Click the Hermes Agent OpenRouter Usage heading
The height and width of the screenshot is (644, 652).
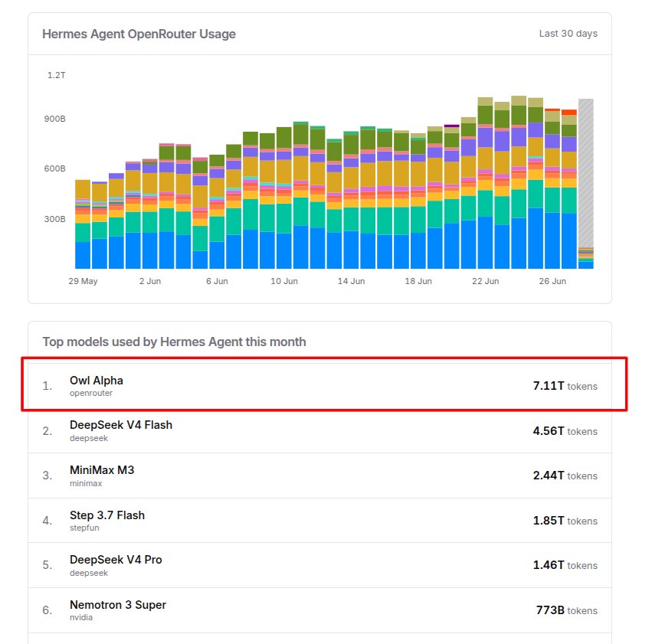point(139,34)
